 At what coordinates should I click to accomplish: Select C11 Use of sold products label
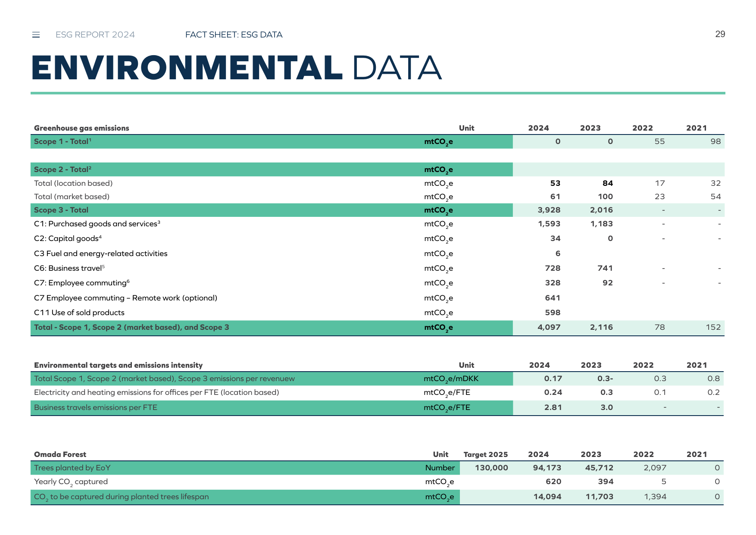coord(79,313)
